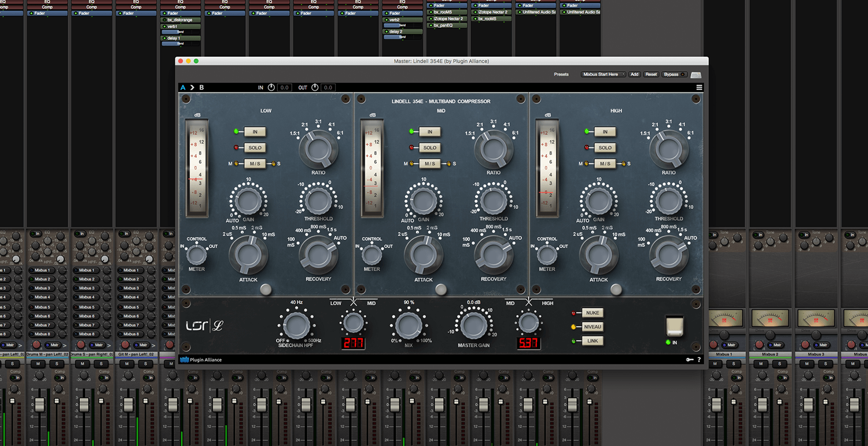Click the key license icon
Image resolution: width=868 pixels, height=446 pixels.
689,360
